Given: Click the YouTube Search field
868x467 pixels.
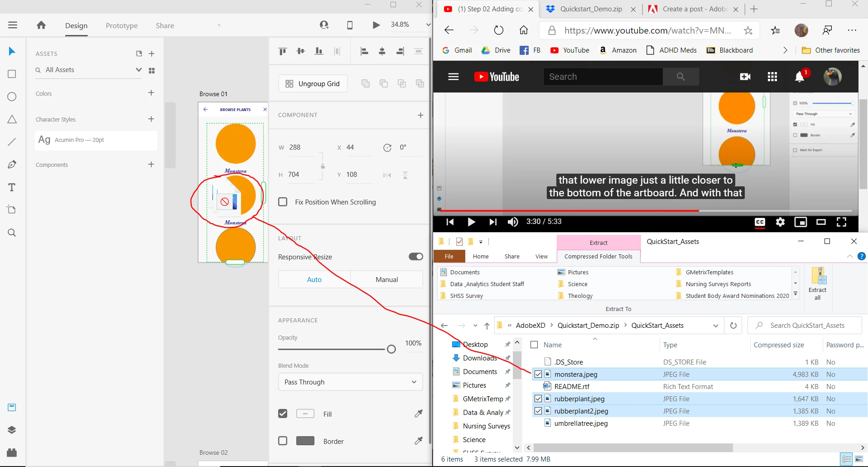Looking at the screenshot, I should (603, 77).
